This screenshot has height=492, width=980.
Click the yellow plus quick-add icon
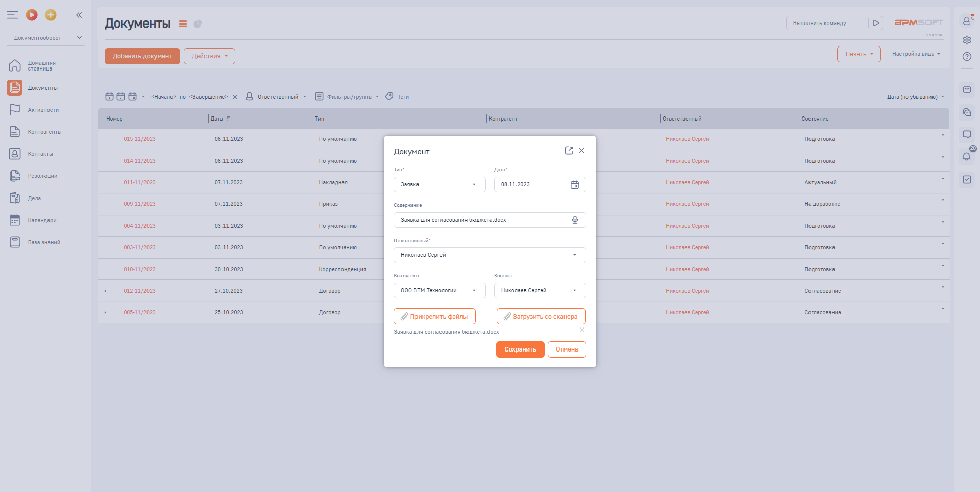[51, 15]
